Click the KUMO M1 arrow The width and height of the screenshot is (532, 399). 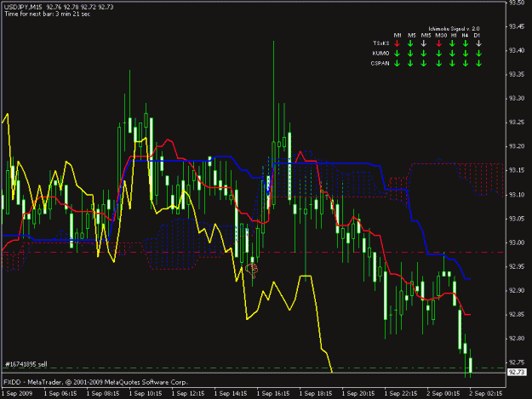(397, 54)
